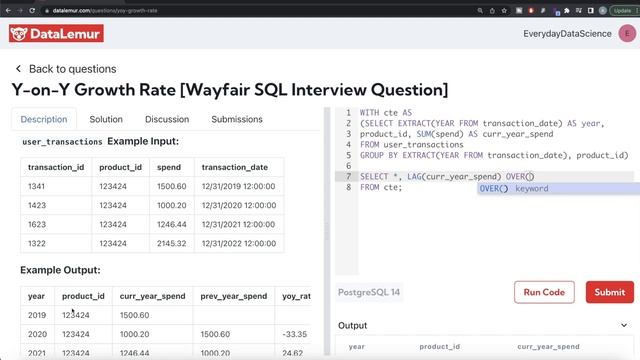Click the share page icon in address bar
Screen dimensions: 640x360
pyautogui.click(x=492, y=11)
